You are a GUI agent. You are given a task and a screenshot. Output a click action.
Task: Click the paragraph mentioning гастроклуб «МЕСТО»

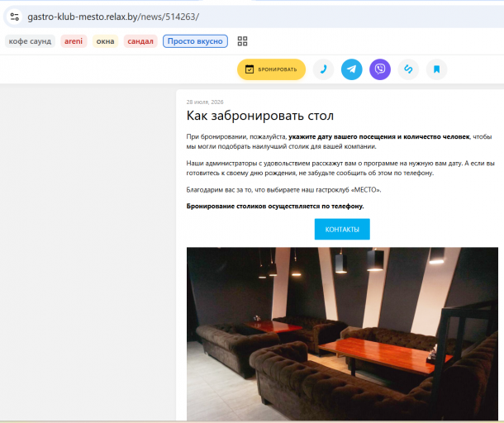tap(284, 190)
